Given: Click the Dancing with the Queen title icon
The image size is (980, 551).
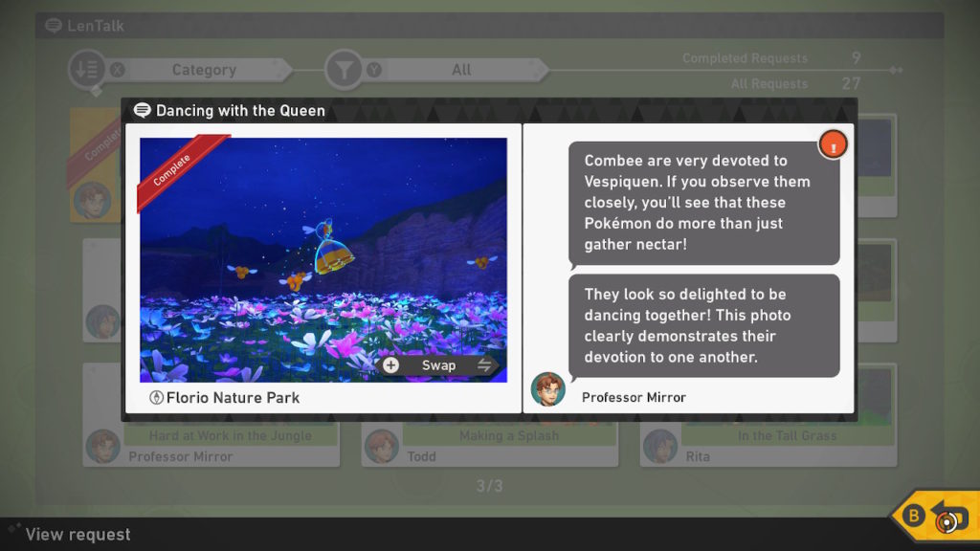Looking at the screenshot, I should tap(143, 111).
